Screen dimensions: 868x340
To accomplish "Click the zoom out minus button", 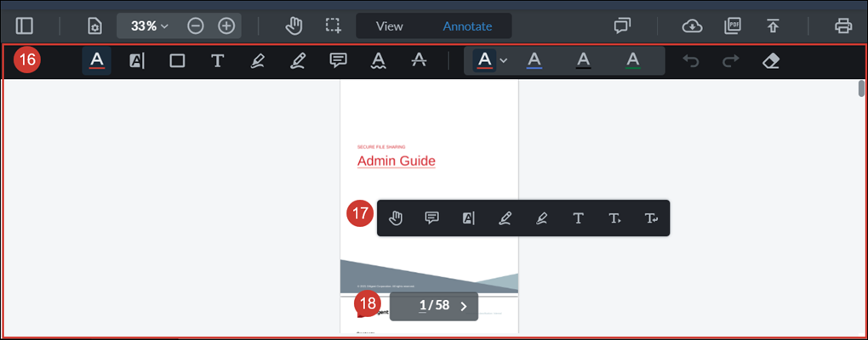I will click(x=196, y=25).
